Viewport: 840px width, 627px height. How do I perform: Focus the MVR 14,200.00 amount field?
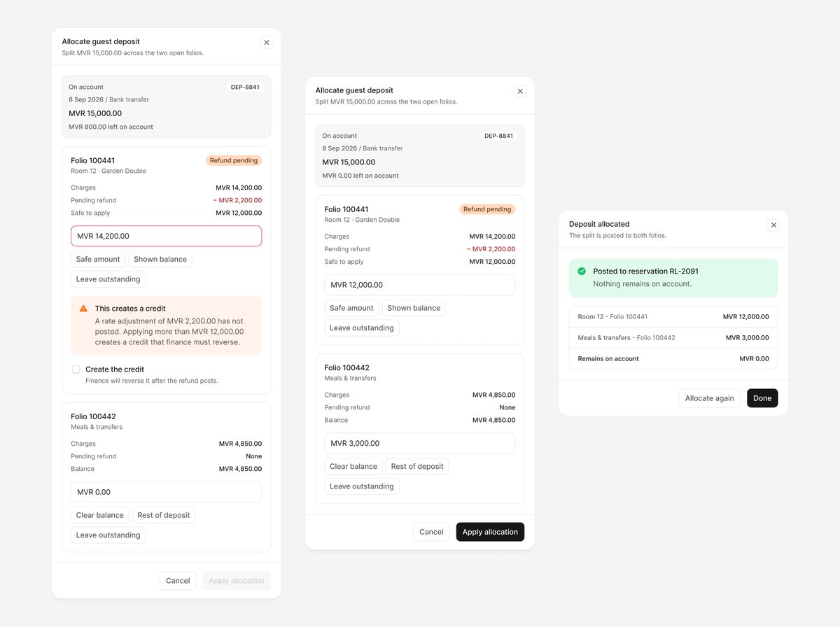[x=167, y=237]
